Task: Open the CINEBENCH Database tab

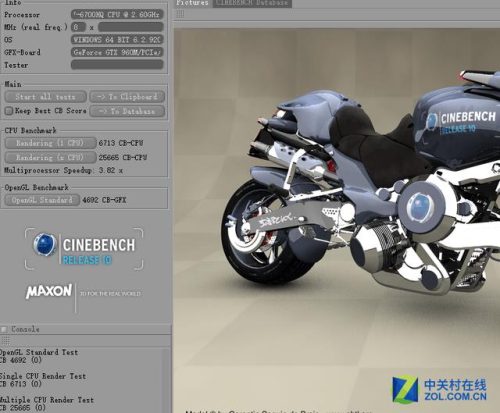Action: [x=252, y=3]
